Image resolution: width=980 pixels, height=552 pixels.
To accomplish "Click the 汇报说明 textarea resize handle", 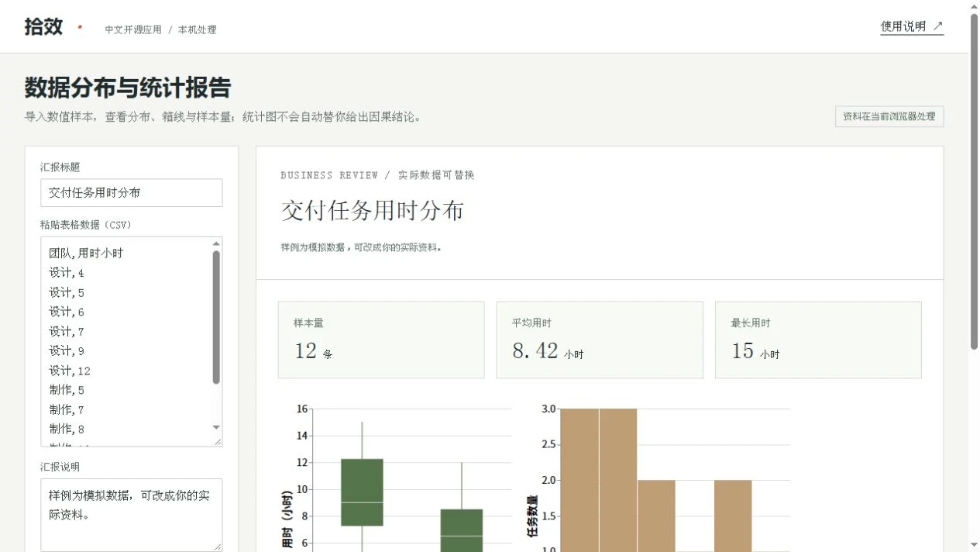I will tap(218, 547).
